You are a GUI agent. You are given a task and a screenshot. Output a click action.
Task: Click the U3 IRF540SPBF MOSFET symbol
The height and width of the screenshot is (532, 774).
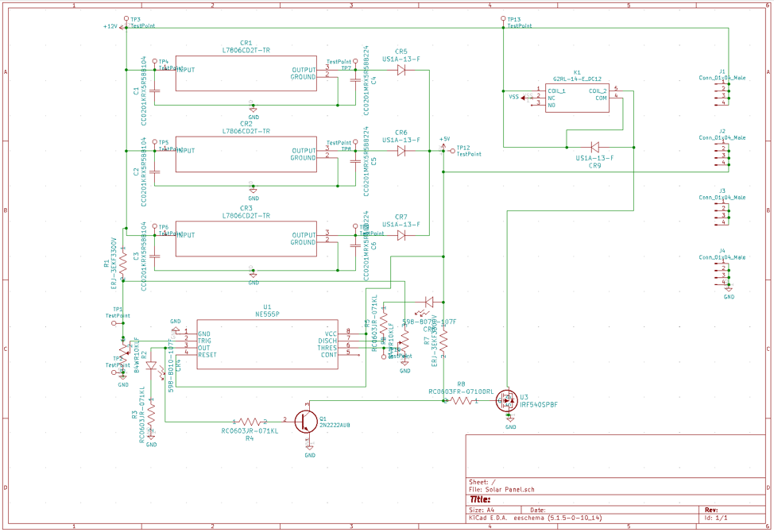pos(507,402)
